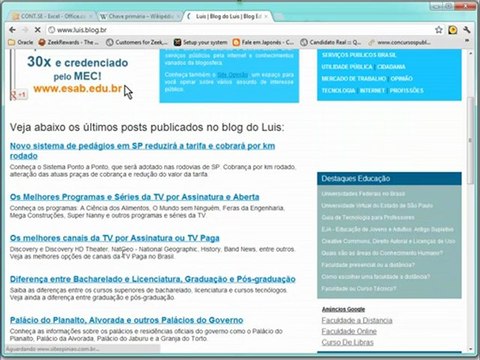Click the Destaques Educação header
The width and height of the screenshot is (480, 360).
point(389,178)
